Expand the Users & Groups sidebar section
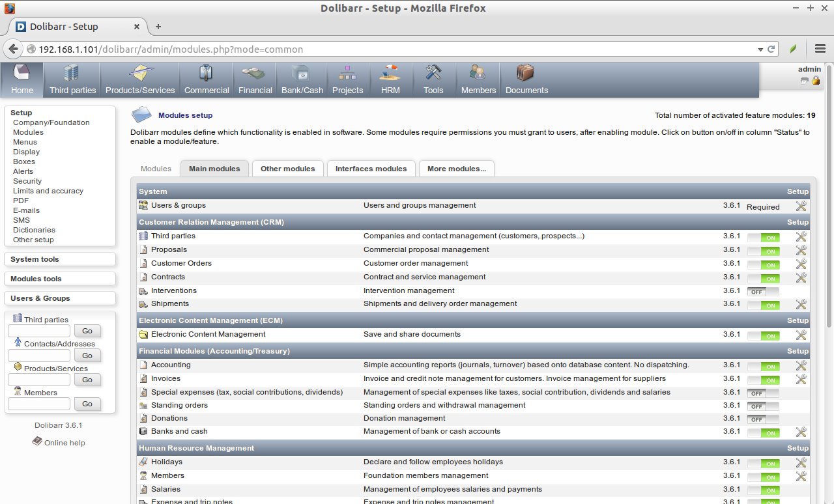This screenshot has width=834, height=504. click(40, 298)
